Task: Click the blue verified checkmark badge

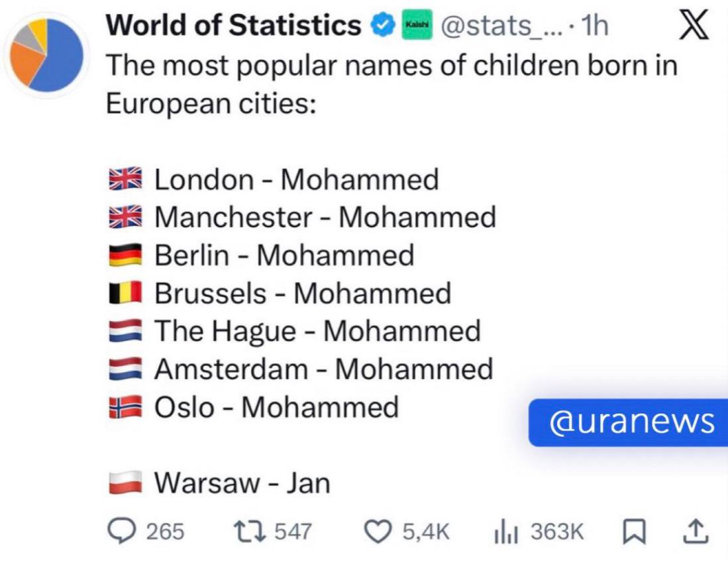Action: (380, 27)
